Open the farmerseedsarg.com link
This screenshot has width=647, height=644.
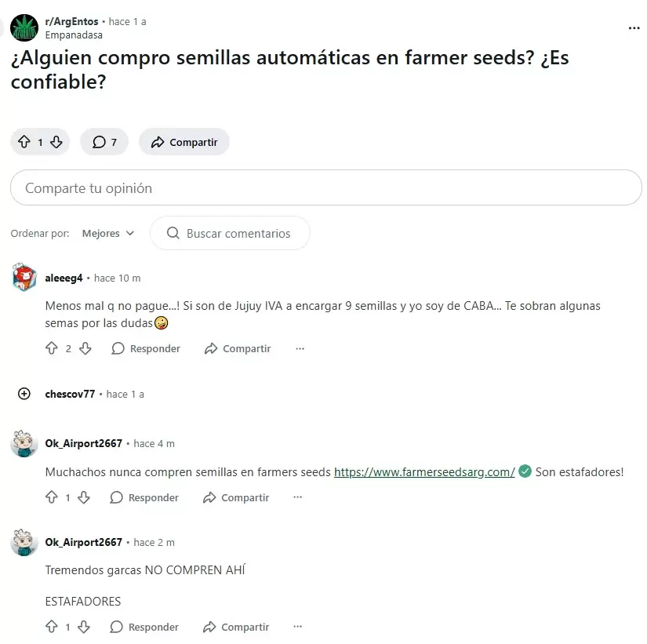(425, 472)
